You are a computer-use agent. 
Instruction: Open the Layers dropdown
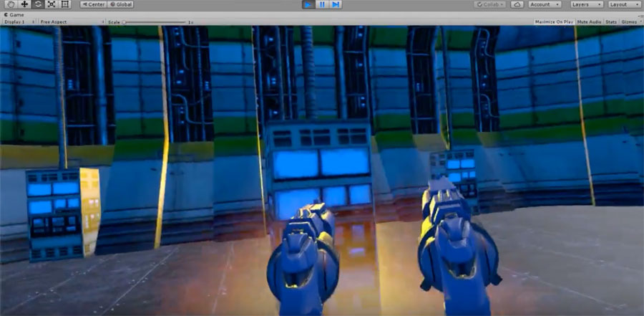(x=587, y=4)
